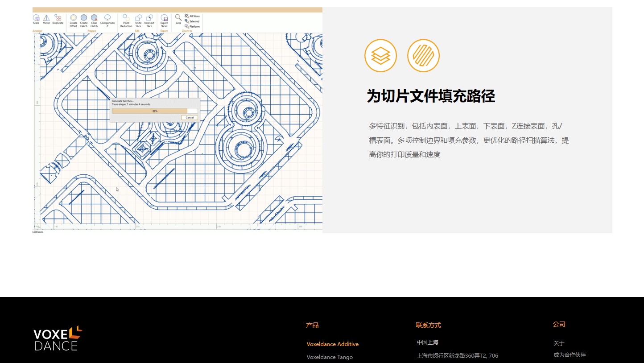
Task: Open the Voxeldance Additive footer link
Action: [333, 344]
